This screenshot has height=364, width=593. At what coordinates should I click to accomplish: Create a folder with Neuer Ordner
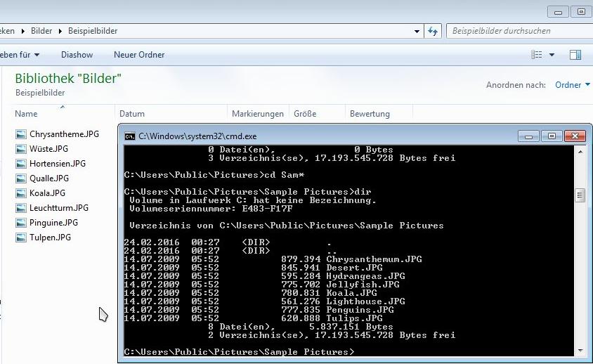tap(139, 55)
